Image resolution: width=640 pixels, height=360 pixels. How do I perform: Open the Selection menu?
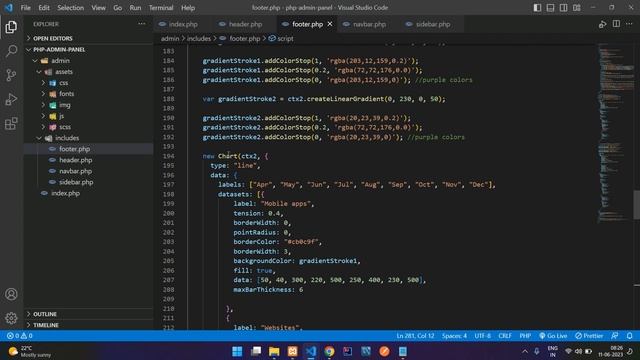point(71,7)
